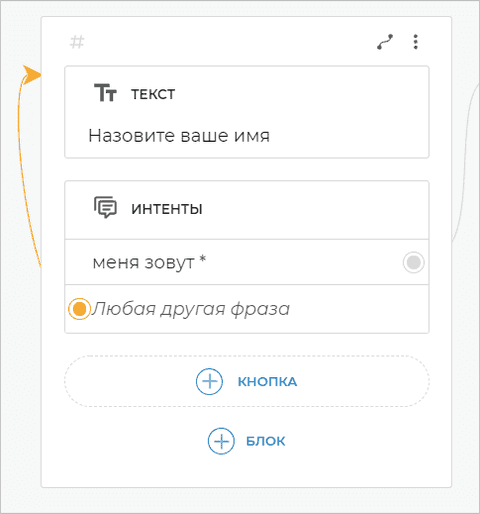480x514 pixels.
Task: Open the three-dot block menu
Action: (x=415, y=42)
